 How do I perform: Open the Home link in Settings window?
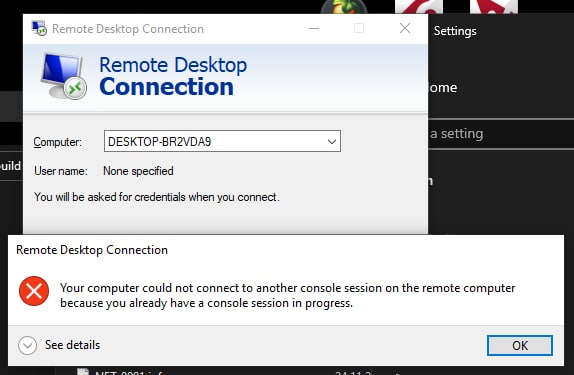pos(443,88)
